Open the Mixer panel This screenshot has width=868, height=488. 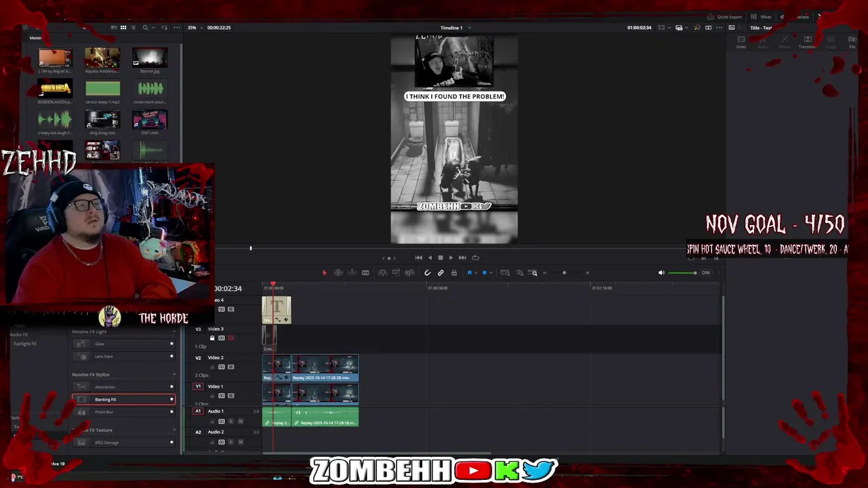[762, 17]
